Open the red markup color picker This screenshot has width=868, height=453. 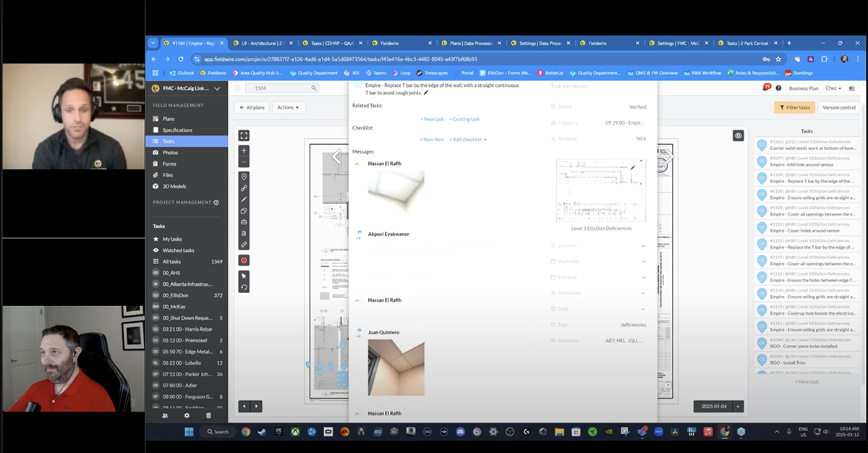click(244, 261)
